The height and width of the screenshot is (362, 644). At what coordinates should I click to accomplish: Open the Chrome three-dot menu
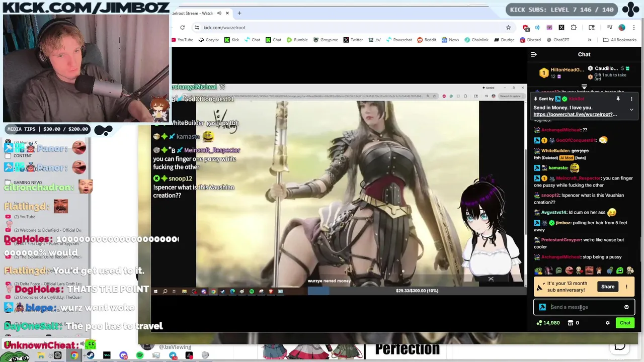pos(634,27)
